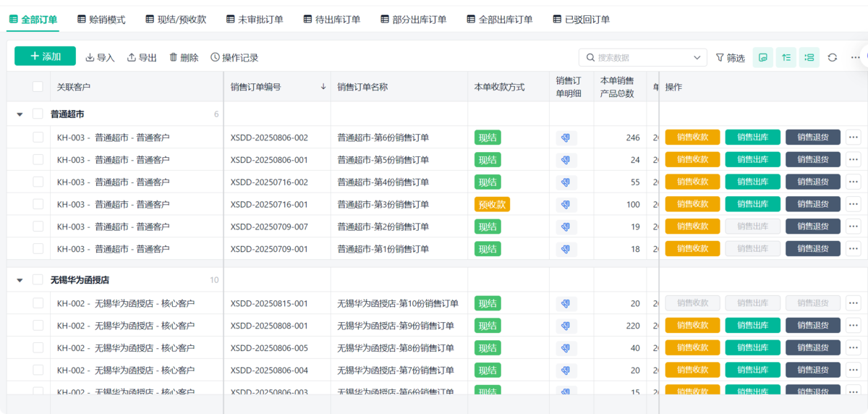Switch to the 赊销模式 tab
Image resolution: width=868 pixels, height=414 pixels.
click(101, 20)
